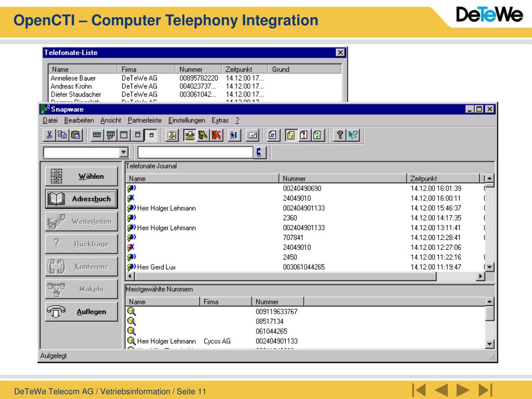The image size is (532, 399).
Task: Click the clipboard Paste icon in the toolbar
Action: tap(76, 135)
